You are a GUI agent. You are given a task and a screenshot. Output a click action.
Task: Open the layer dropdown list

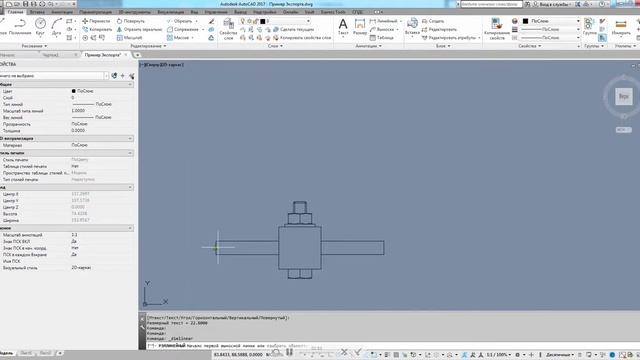pyautogui.click(x=308, y=21)
